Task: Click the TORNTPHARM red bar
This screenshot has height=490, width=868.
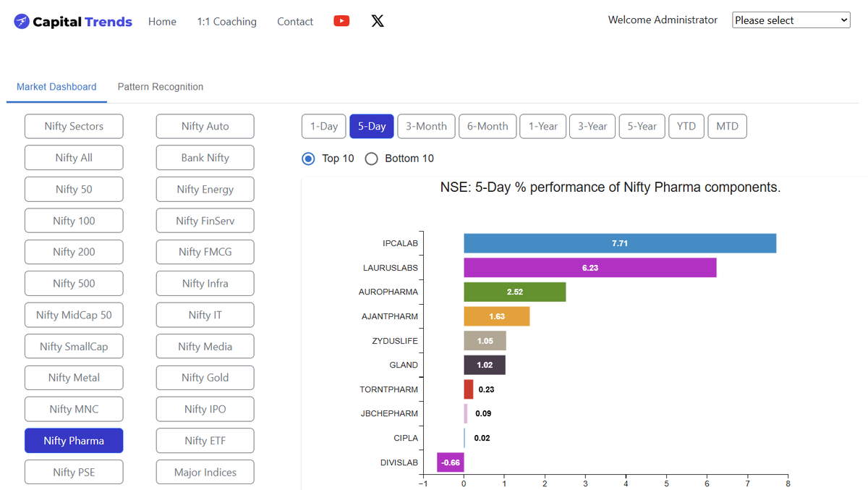Action: point(469,389)
